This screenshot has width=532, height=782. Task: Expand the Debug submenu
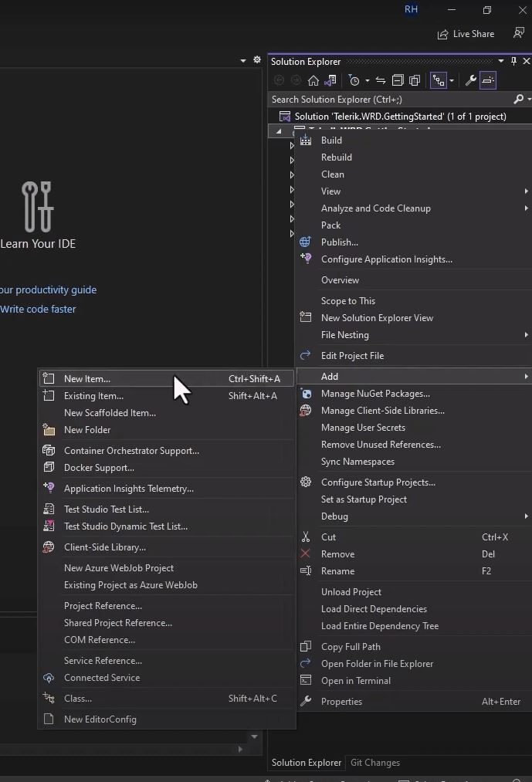pyautogui.click(x=414, y=516)
